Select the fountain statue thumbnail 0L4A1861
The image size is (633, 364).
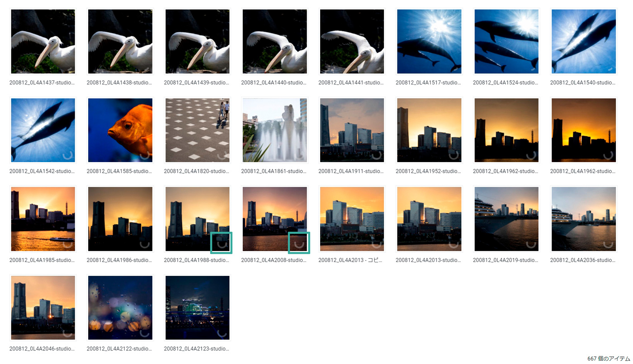tap(275, 130)
